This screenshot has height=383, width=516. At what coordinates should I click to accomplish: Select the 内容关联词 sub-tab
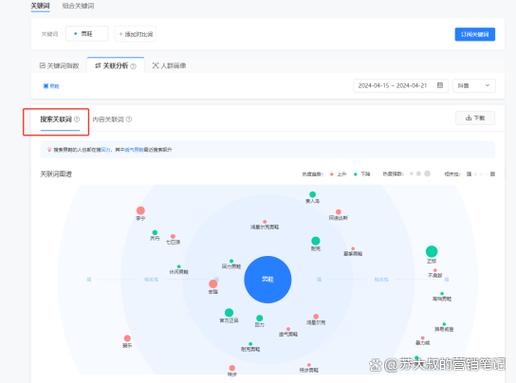(108, 119)
